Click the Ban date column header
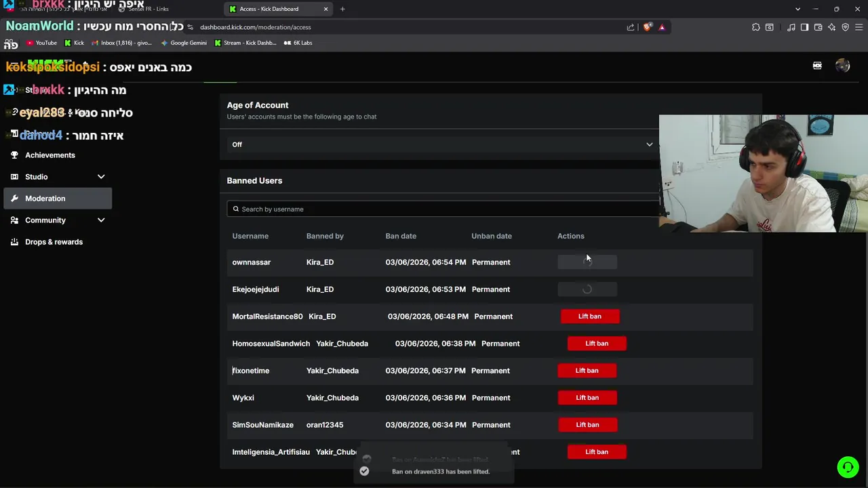 pos(401,236)
